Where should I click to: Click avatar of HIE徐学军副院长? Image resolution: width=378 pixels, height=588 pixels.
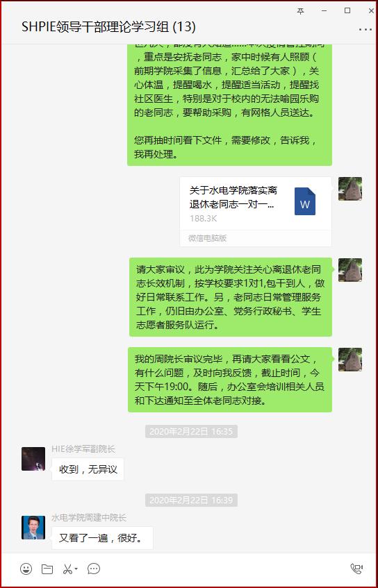coord(33,459)
